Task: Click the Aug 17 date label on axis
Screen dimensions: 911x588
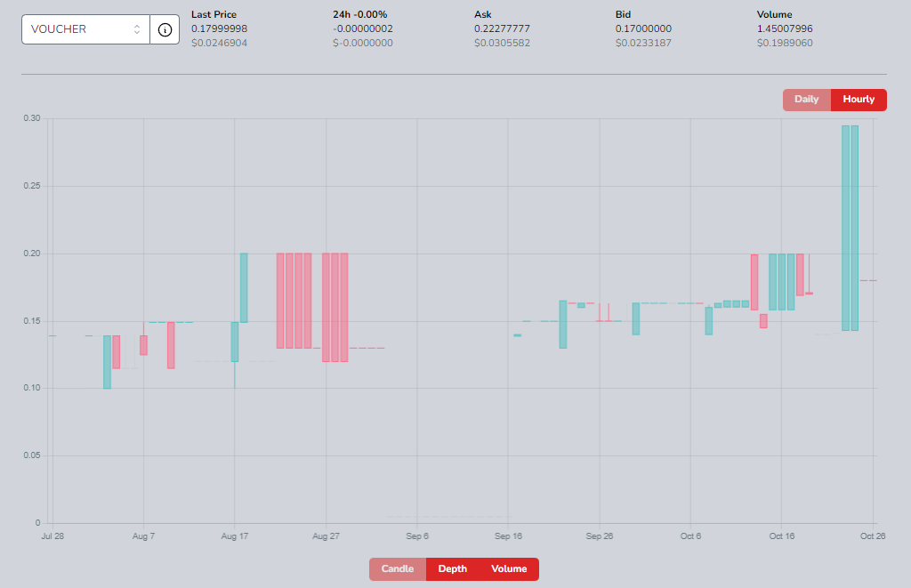Action: pos(235,536)
